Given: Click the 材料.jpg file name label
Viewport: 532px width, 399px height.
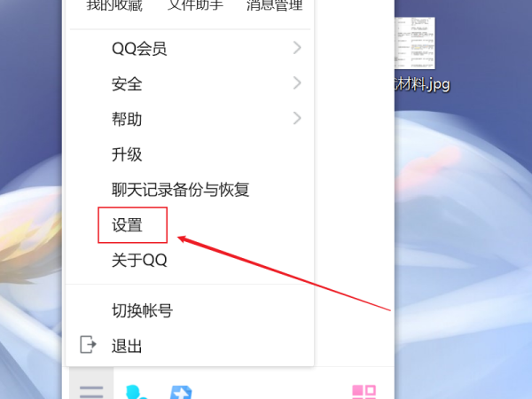Looking at the screenshot, I should 422,84.
